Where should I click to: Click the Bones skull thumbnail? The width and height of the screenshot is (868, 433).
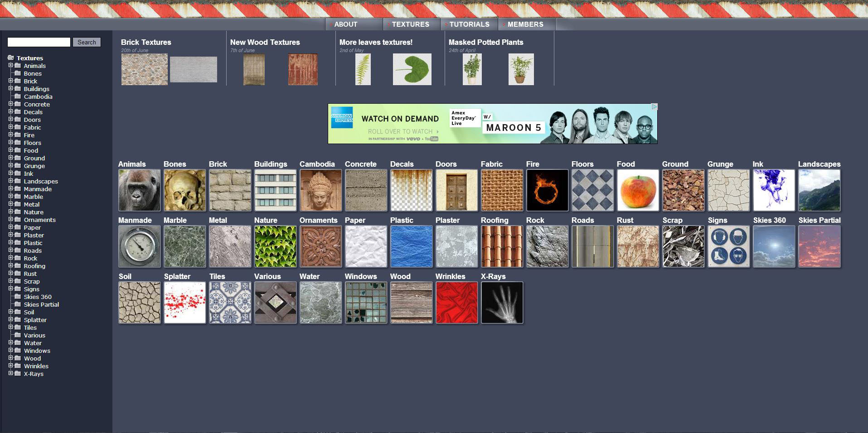[184, 190]
